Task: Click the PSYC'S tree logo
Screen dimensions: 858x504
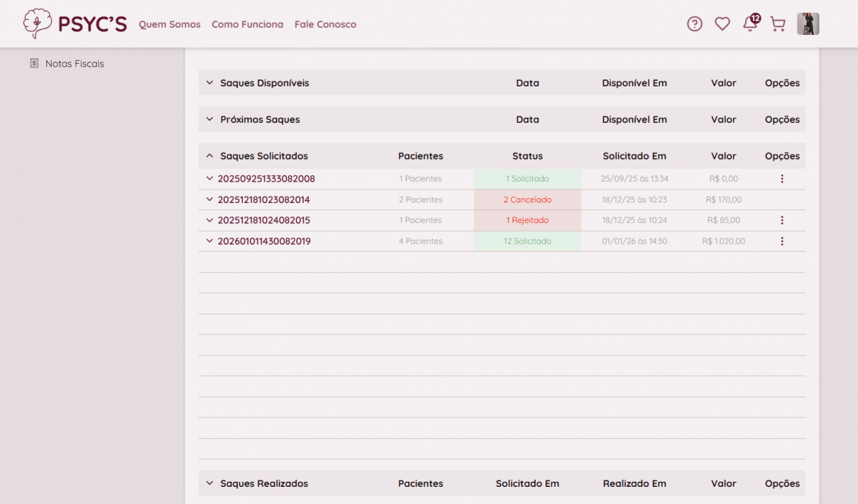Action: point(38,24)
